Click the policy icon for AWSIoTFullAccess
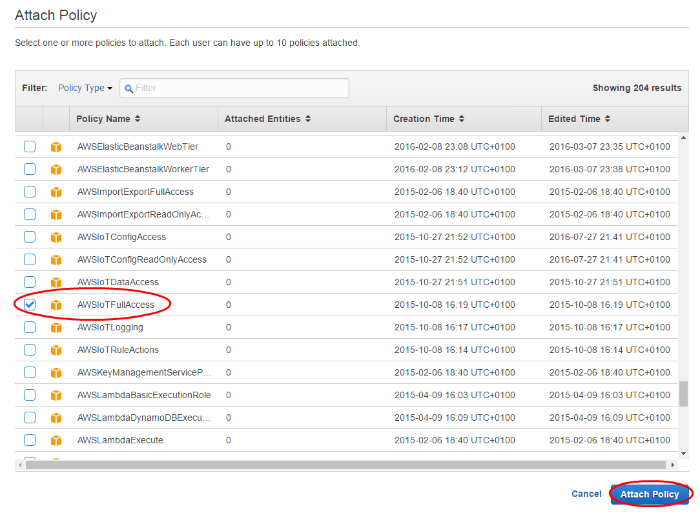Viewport: 700px width, 513px height. 56,305
